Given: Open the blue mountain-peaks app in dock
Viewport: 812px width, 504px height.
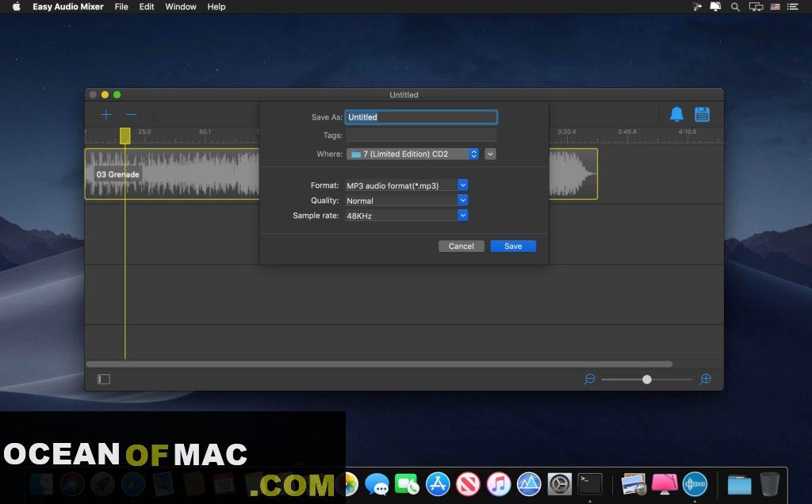Looking at the screenshot, I should [x=529, y=485].
